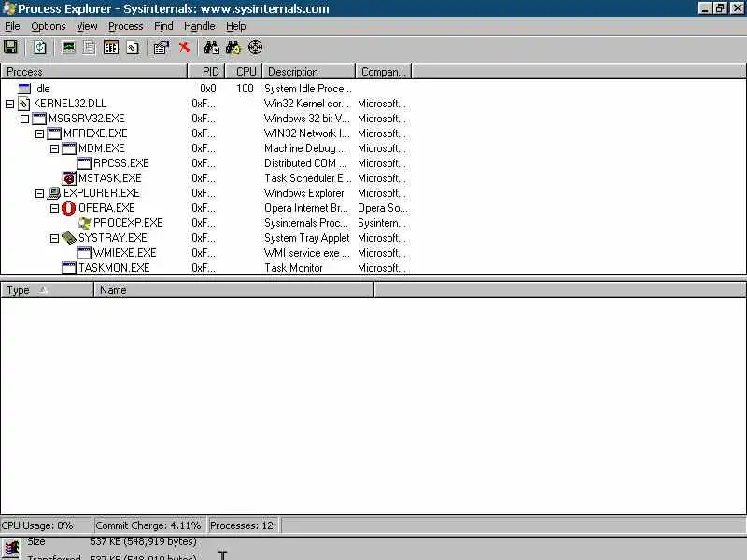Sort by the Description column header

click(308, 72)
